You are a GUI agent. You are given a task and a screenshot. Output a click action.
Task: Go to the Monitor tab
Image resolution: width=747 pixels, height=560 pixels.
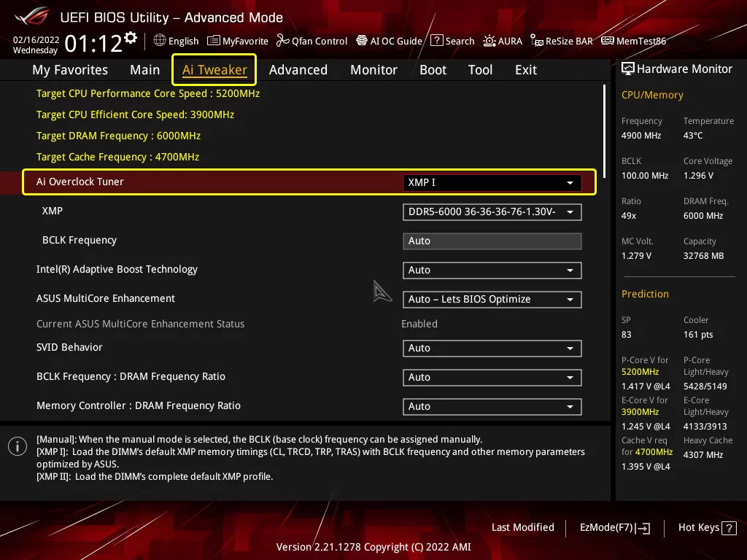click(x=373, y=70)
